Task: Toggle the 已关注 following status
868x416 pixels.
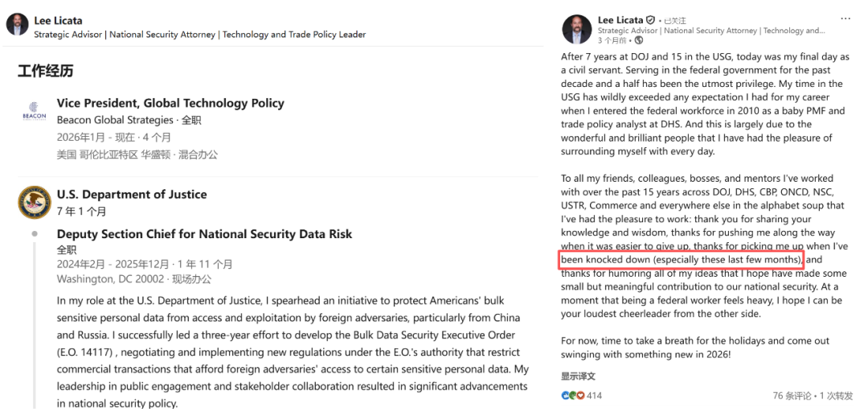Action: click(674, 20)
